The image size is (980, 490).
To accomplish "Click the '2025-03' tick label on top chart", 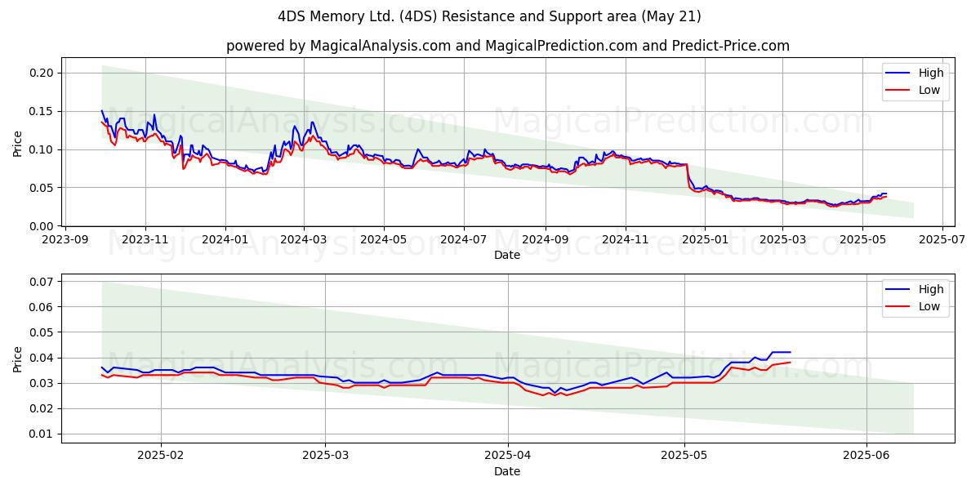I will (782, 239).
